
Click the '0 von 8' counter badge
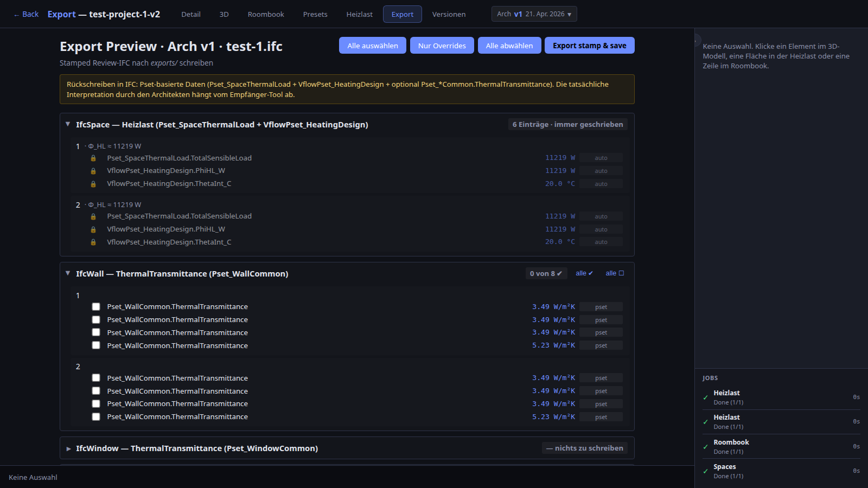coord(546,273)
